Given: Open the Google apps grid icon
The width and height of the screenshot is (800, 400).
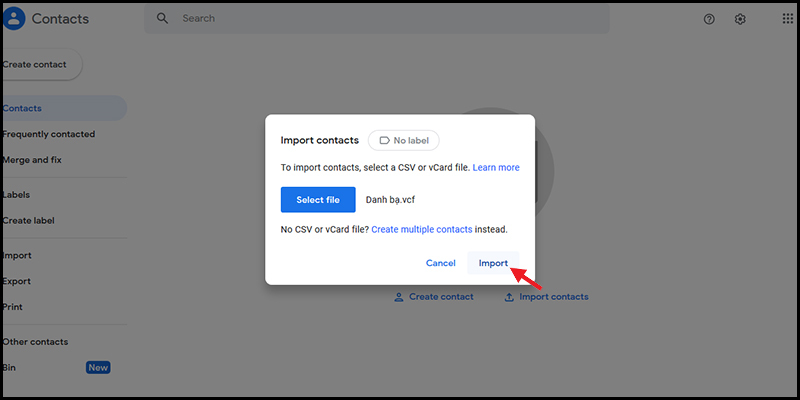Looking at the screenshot, I should point(788,19).
